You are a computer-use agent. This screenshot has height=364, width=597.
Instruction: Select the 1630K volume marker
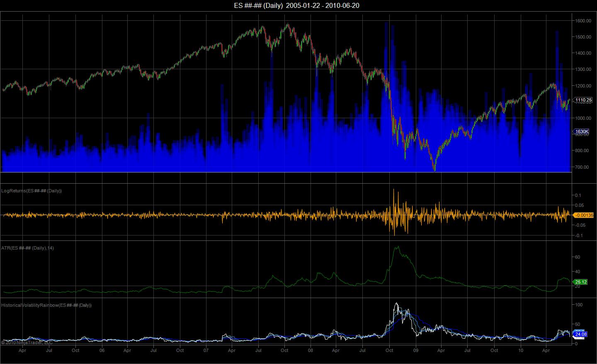(x=582, y=131)
